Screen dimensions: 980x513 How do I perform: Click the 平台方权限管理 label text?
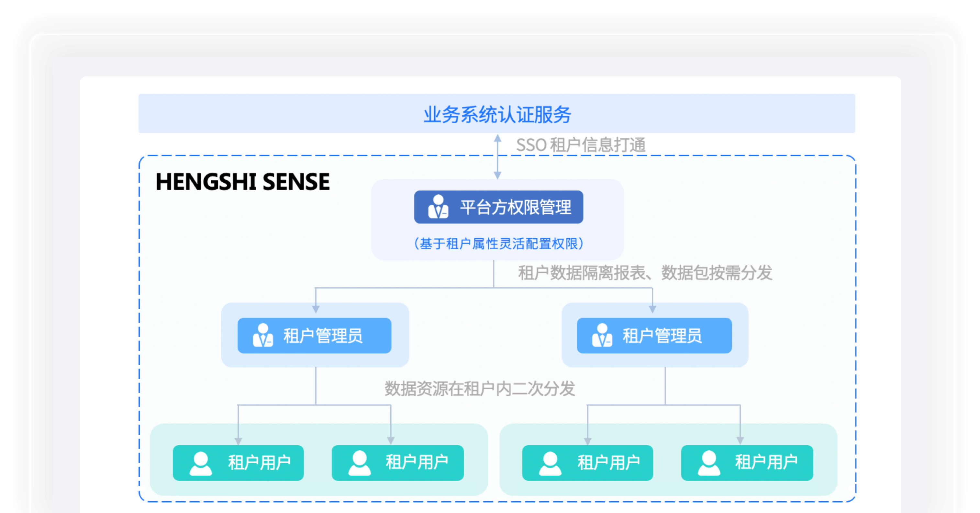[516, 207]
